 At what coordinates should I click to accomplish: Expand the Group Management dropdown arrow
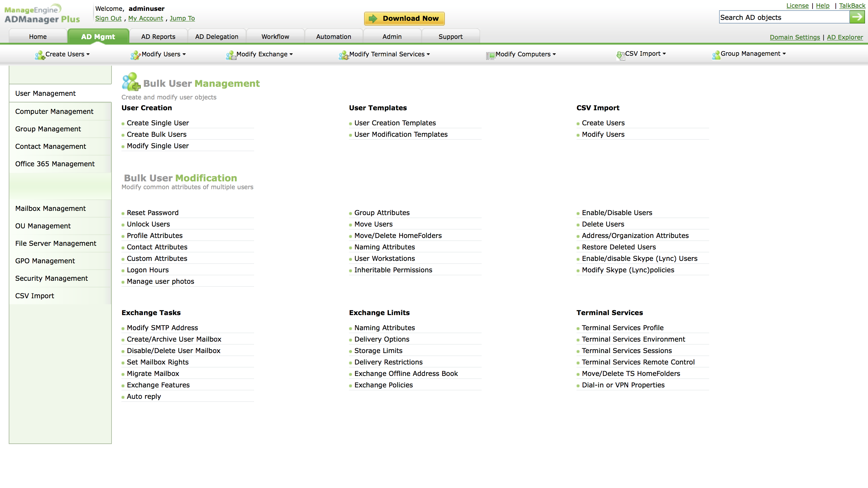[x=784, y=54]
